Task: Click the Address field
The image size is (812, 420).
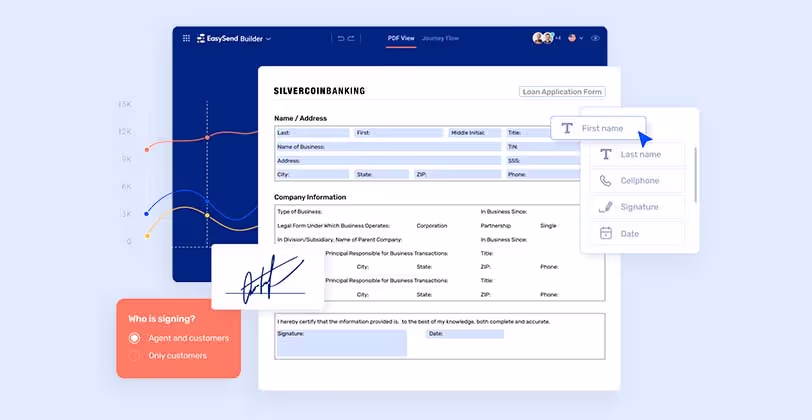Action: 388,161
